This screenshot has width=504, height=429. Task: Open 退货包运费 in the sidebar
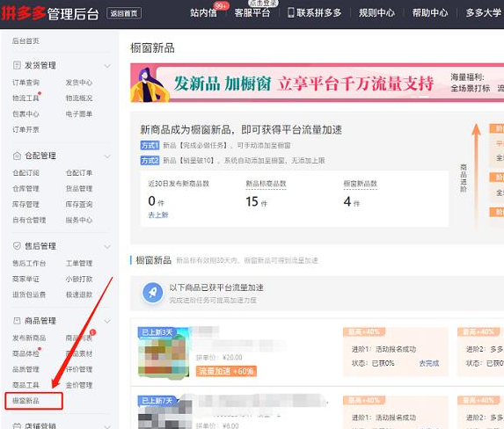point(29,294)
